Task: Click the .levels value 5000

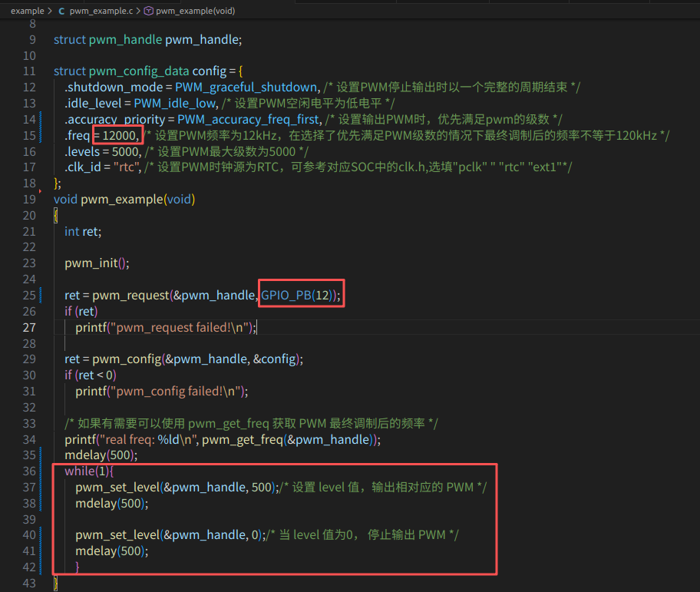Action: 125,151
